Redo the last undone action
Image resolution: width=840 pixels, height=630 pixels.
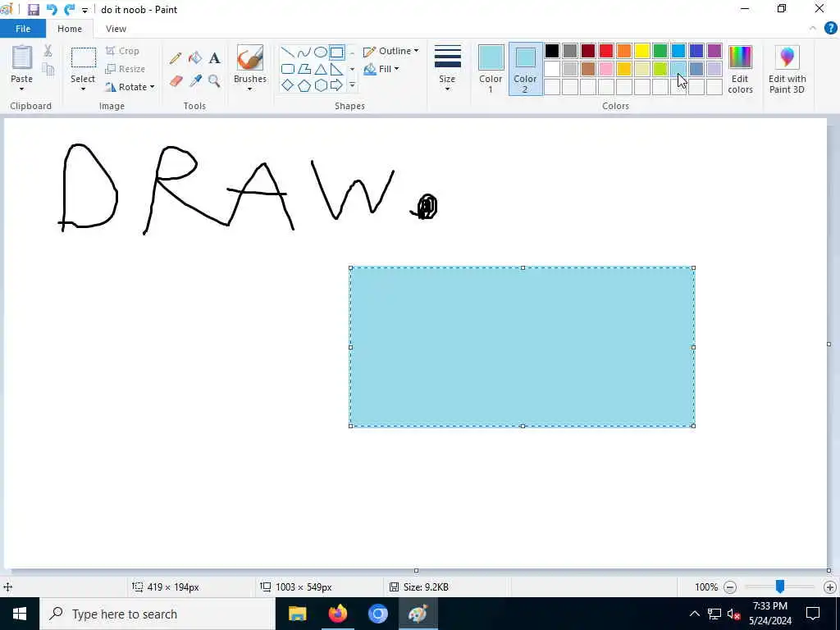click(x=69, y=10)
